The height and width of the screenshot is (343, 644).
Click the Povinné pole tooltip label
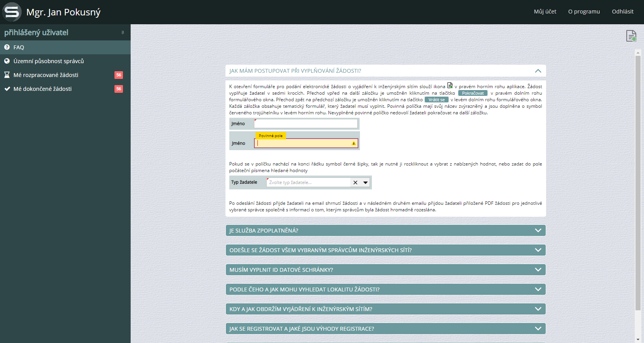[271, 136]
